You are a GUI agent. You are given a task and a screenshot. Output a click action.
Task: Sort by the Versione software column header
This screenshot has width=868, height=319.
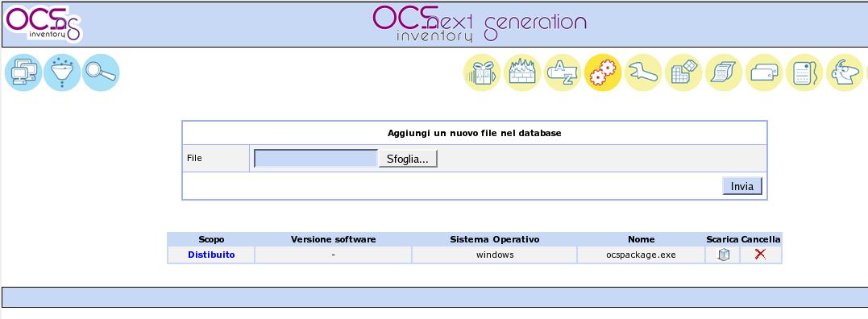tap(333, 239)
